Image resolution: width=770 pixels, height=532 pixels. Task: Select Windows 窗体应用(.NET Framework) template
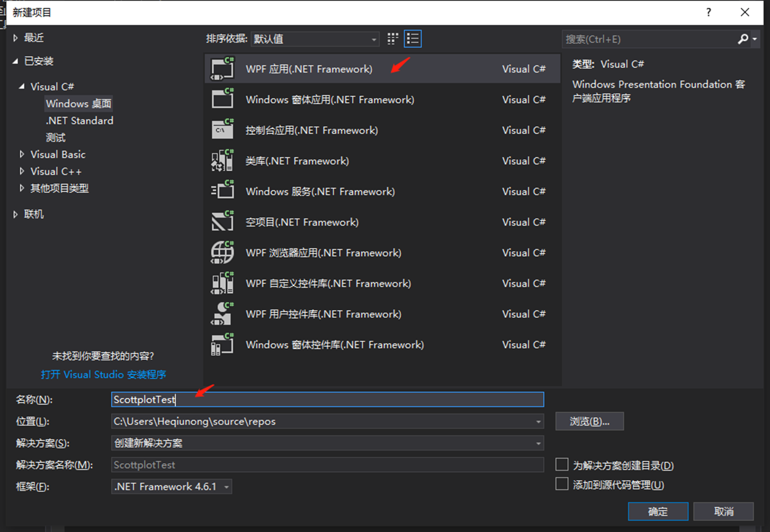point(382,100)
